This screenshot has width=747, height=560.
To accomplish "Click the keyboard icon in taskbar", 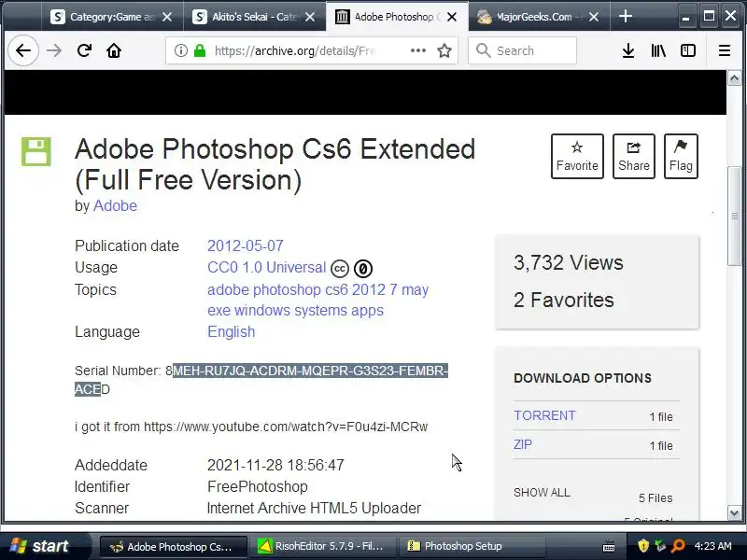I will (x=609, y=546).
